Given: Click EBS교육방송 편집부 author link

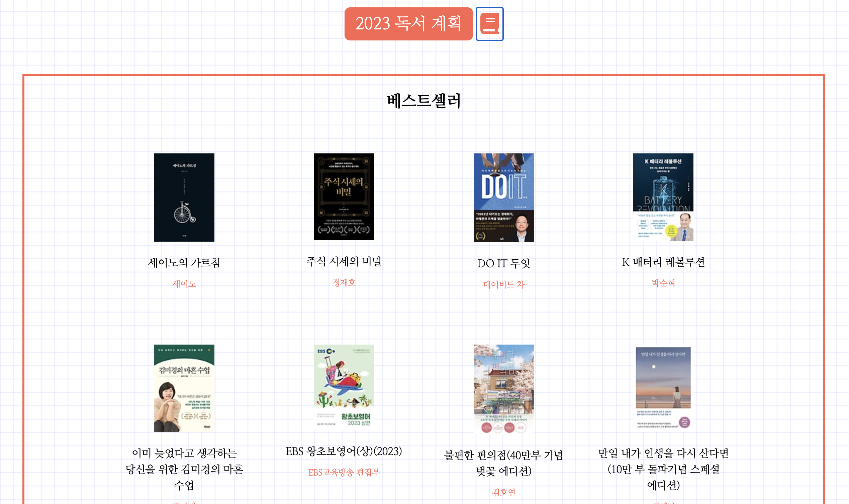Looking at the screenshot, I should pyautogui.click(x=344, y=472).
